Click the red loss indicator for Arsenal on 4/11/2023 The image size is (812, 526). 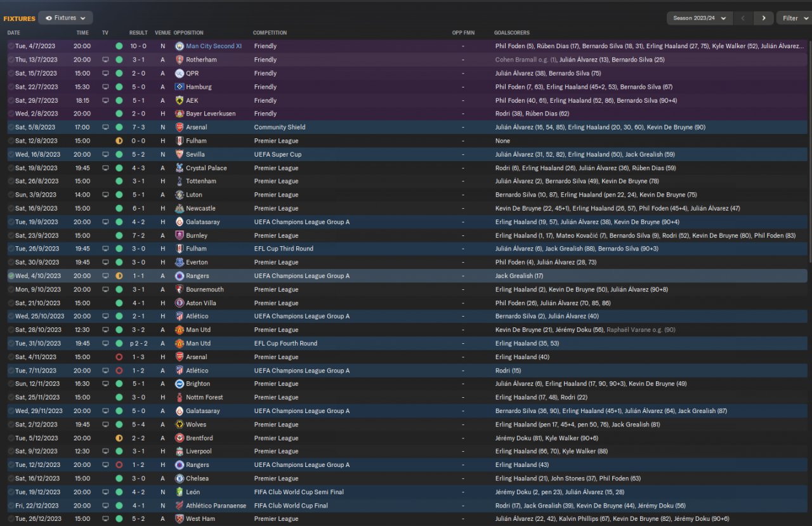pyautogui.click(x=119, y=357)
